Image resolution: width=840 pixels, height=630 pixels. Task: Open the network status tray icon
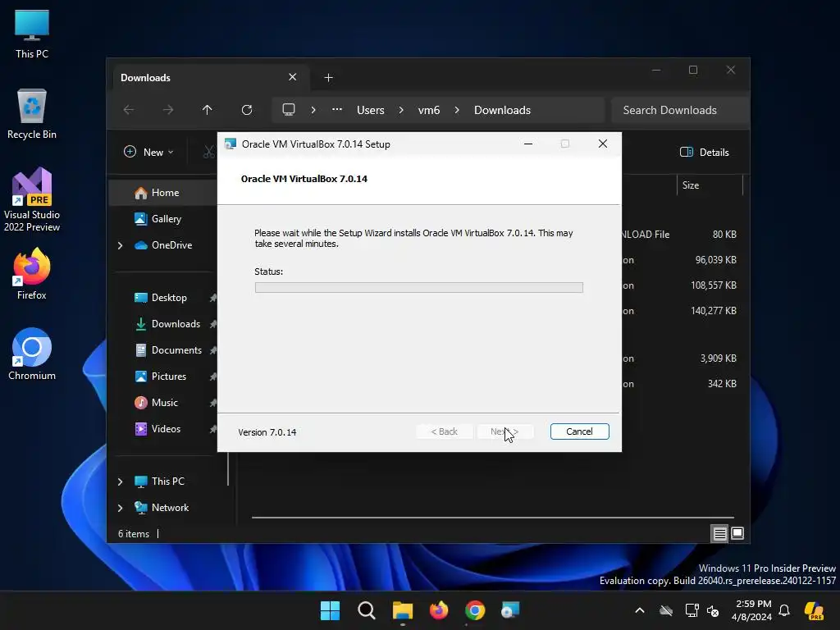[x=692, y=610]
